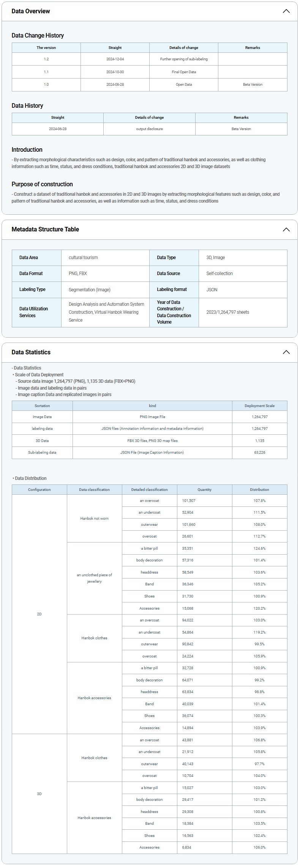This screenshot has width=300, height=868.
Task: Select the 'Self-collection' data source value
Action: [219, 274]
